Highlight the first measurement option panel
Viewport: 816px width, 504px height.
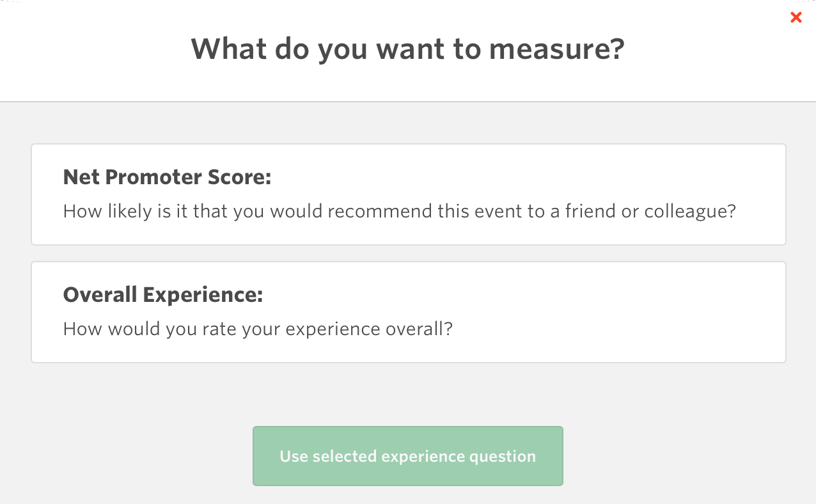[x=408, y=194]
